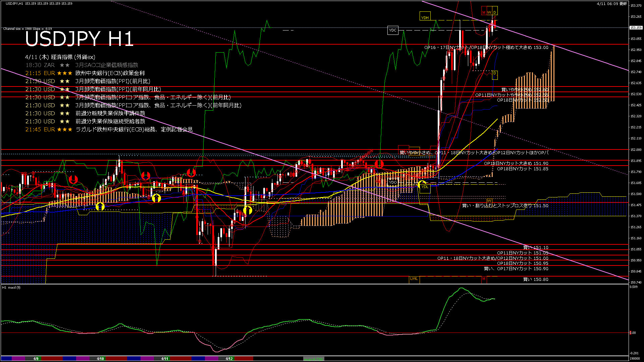Viewport: 644px width, 362px height.
Task: Click the white YDC label box
Action: click(x=392, y=30)
